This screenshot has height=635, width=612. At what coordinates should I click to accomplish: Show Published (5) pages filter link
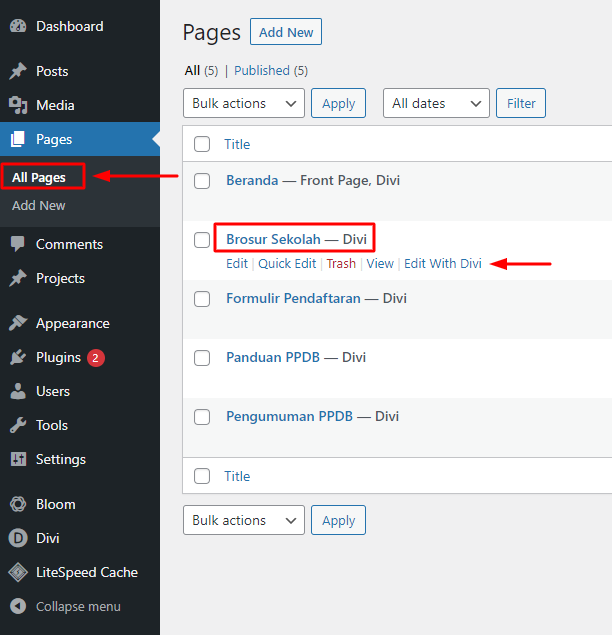pyautogui.click(x=271, y=71)
